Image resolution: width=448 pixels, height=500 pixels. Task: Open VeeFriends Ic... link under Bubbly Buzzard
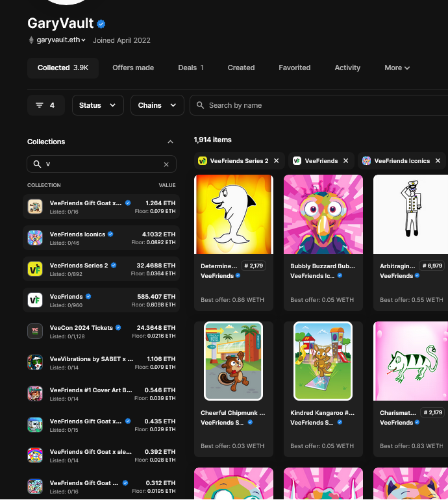[312, 276]
